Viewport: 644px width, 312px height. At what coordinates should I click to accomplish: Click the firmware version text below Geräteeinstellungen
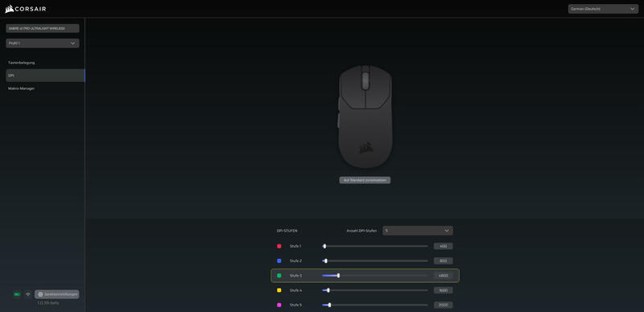48,303
